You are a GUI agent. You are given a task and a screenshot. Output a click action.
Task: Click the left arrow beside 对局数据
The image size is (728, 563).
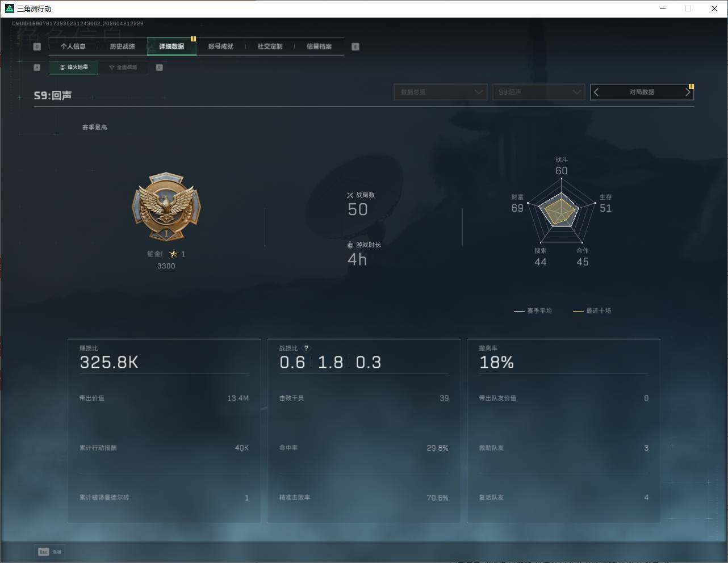coord(596,92)
